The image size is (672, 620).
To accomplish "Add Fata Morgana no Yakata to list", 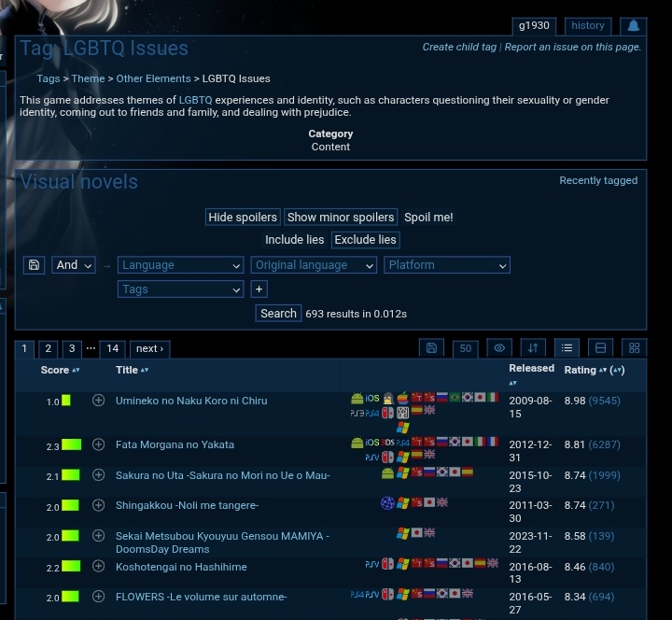I will pos(98,444).
